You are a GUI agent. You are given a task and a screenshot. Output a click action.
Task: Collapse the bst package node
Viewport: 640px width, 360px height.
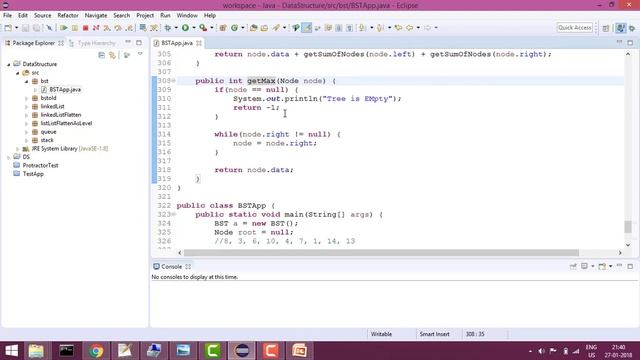(27, 82)
